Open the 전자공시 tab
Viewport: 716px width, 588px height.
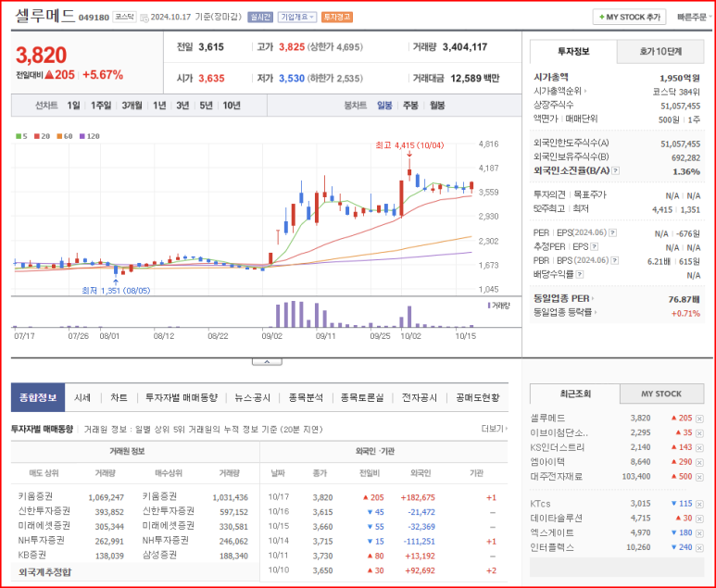tap(420, 397)
